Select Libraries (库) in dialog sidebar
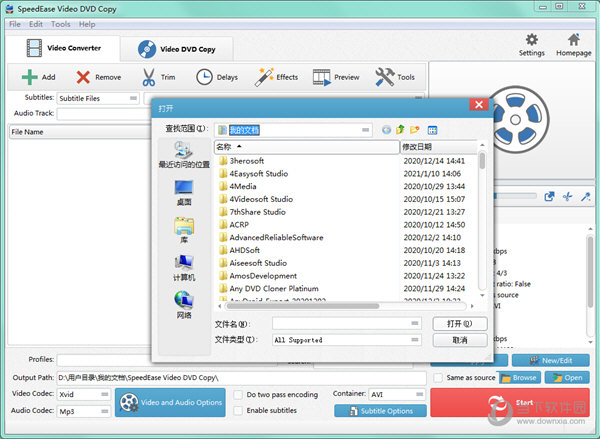Screen dimensions: 600x439 click(x=184, y=230)
